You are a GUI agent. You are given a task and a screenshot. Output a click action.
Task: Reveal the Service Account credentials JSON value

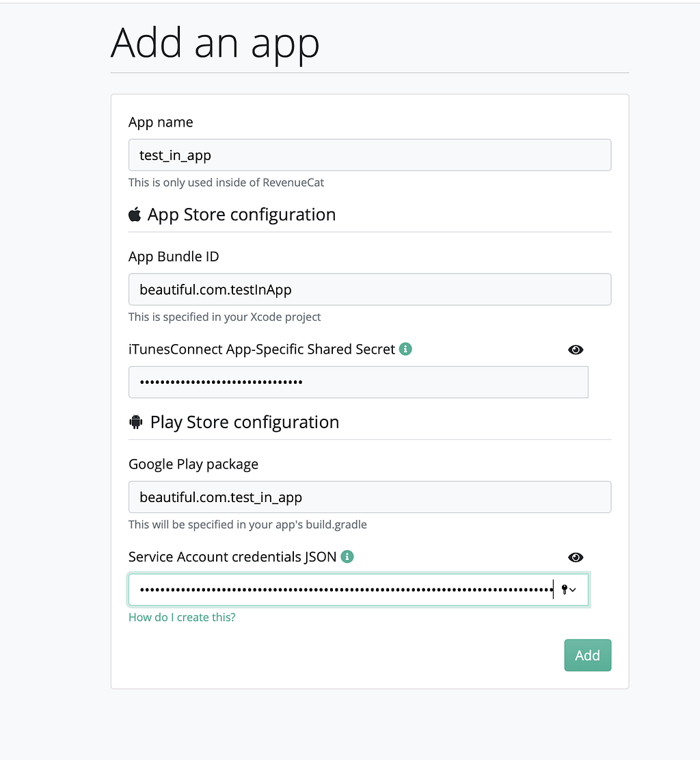(576, 558)
